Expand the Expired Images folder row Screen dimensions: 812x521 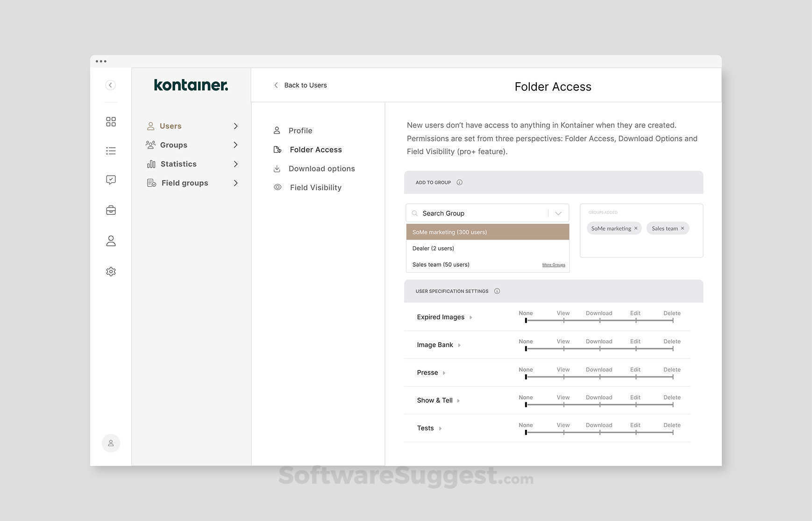point(471,317)
